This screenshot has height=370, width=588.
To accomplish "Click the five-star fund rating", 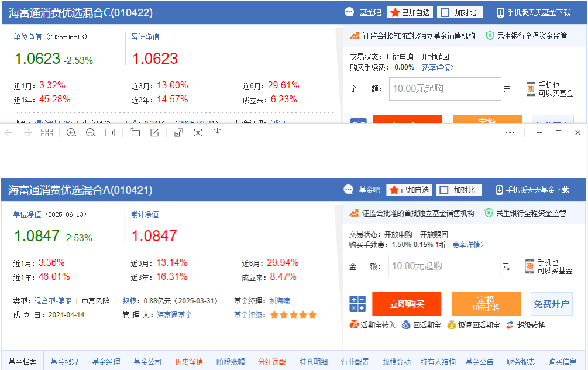I will tap(293, 315).
